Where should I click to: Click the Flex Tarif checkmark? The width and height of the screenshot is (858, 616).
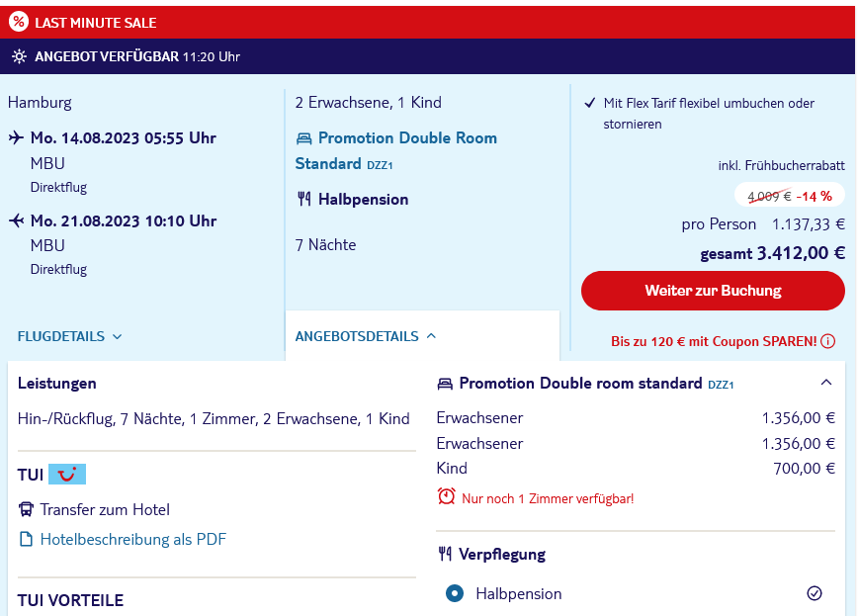click(x=589, y=103)
